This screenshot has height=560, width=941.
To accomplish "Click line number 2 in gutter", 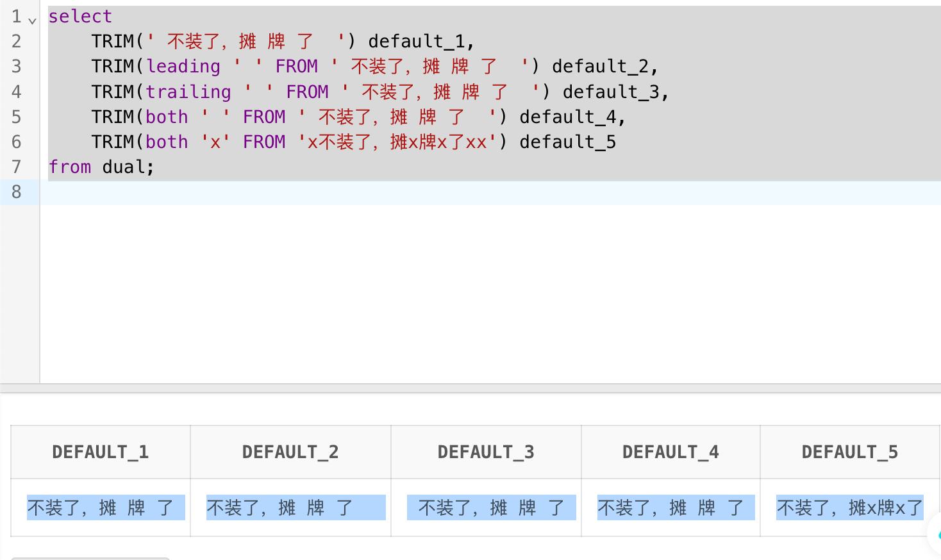I will pyautogui.click(x=17, y=41).
